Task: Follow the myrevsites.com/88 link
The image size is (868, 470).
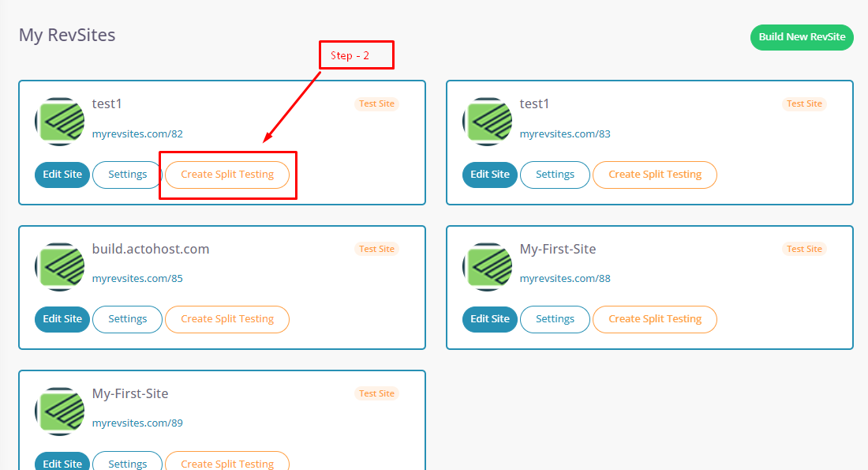Action: click(x=565, y=278)
